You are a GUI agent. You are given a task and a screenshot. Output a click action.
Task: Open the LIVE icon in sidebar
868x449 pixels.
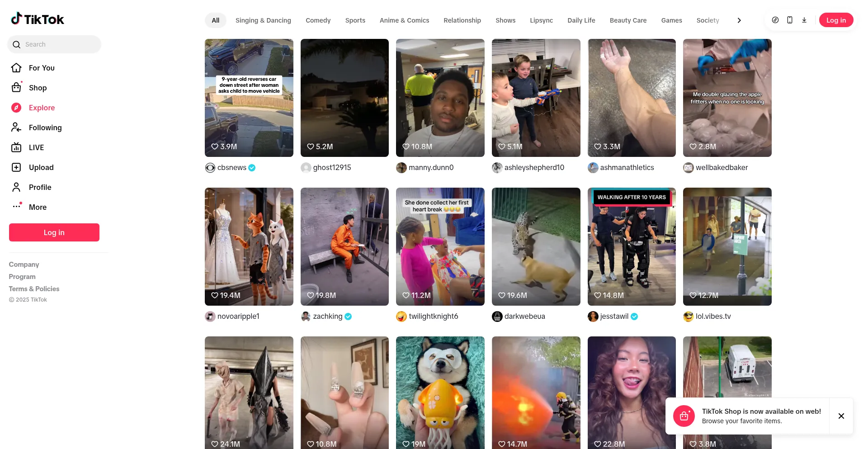pos(16,147)
